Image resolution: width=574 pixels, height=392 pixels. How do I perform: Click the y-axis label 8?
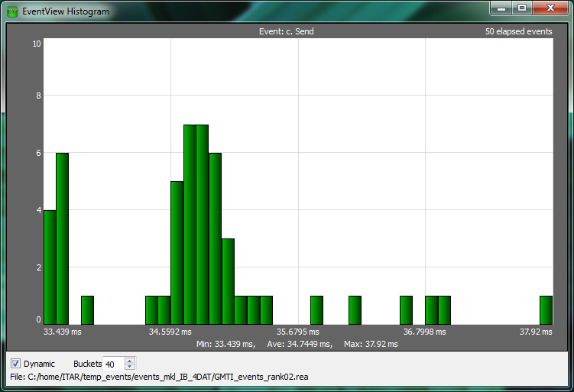pos(38,96)
